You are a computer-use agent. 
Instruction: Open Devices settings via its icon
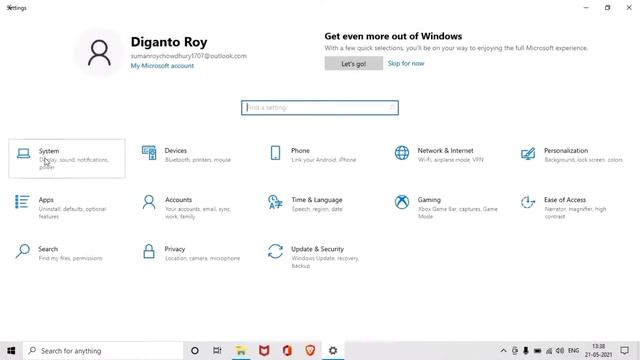[x=149, y=153]
